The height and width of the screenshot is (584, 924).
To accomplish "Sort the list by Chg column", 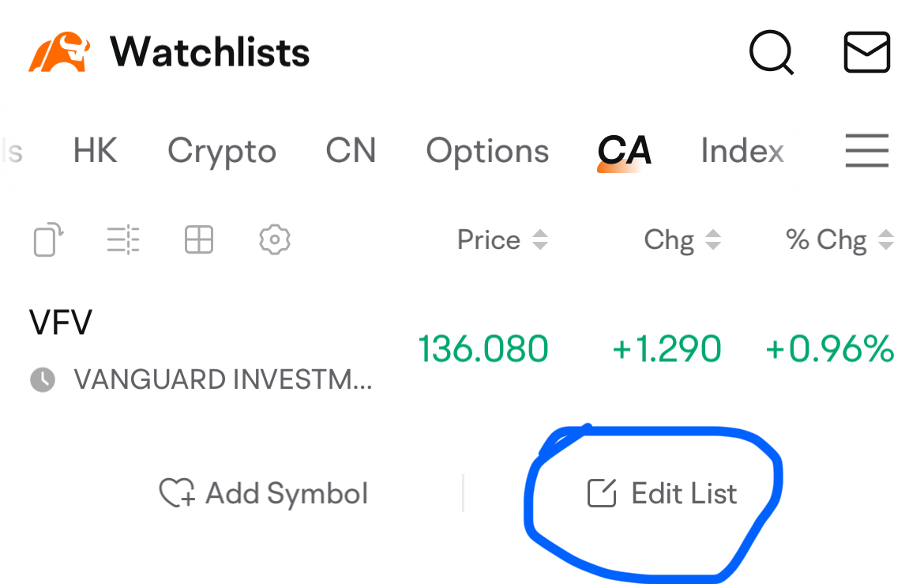I will pos(682,239).
